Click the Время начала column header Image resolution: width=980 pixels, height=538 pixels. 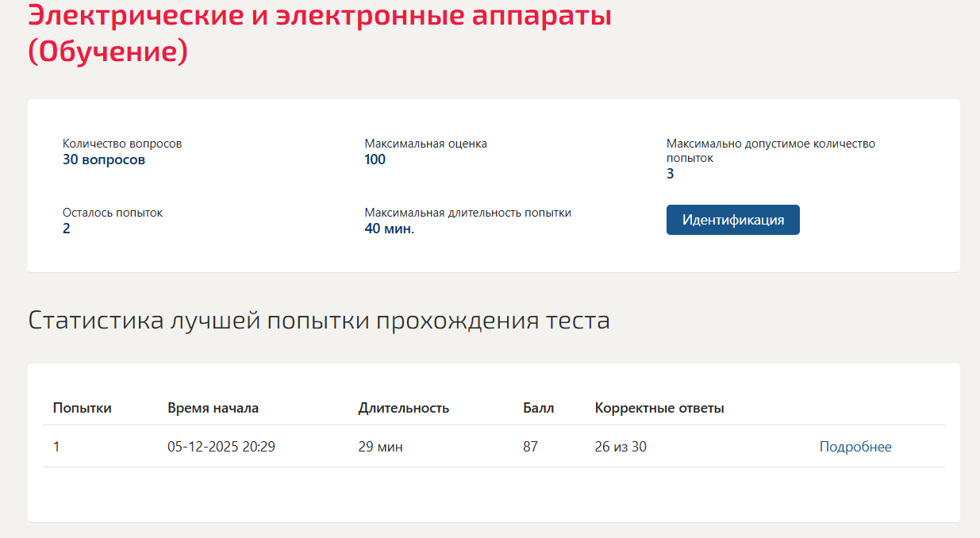point(213,408)
